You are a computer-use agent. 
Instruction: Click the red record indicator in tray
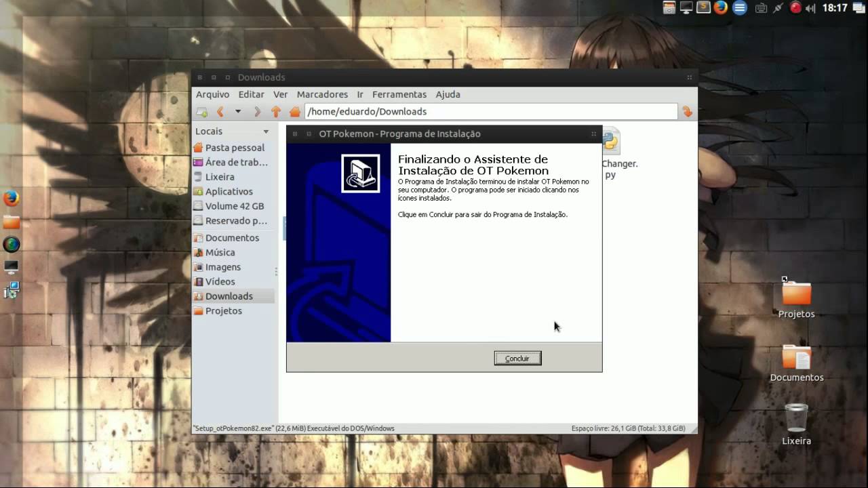pos(795,8)
